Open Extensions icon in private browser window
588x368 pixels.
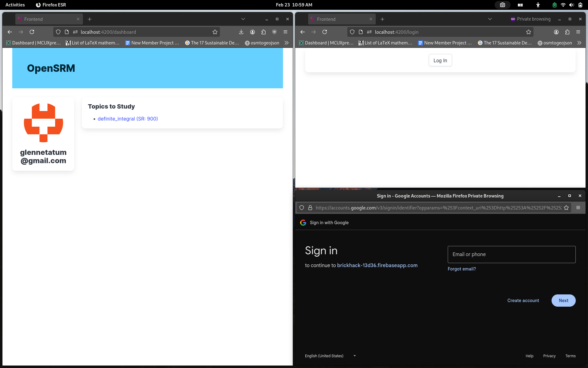(x=567, y=32)
